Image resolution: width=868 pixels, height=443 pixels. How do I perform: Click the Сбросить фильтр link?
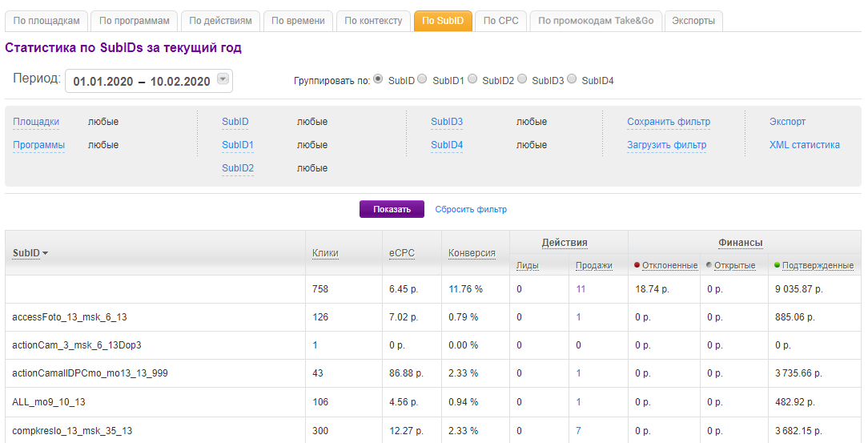click(471, 210)
